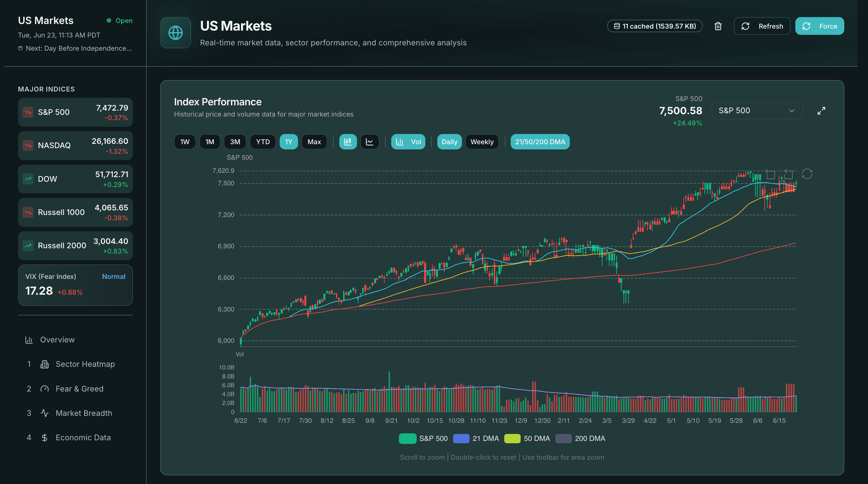
Task: Select the NASDAQ index card
Action: [x=75, y=145]
